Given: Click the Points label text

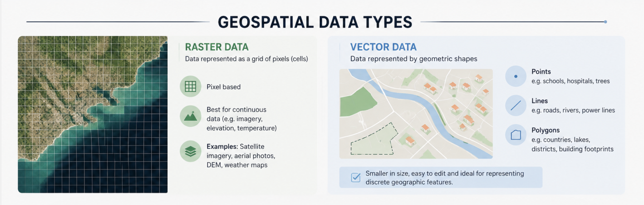Looking at the screenshot, I should [541, 71].
